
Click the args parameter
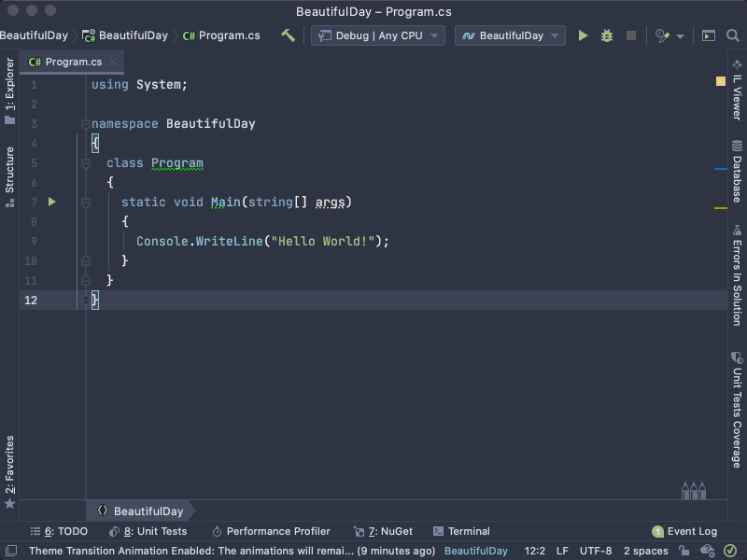(x=331, y=203)
